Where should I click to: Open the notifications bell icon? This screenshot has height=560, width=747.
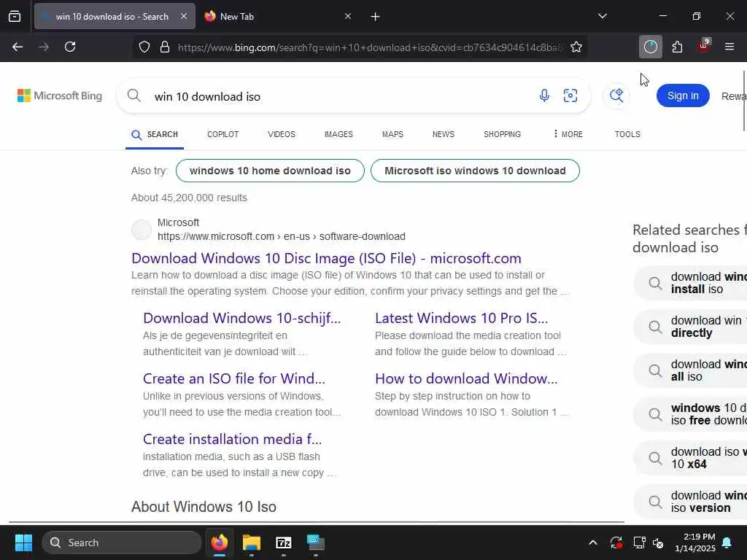(x=727, y=542)
